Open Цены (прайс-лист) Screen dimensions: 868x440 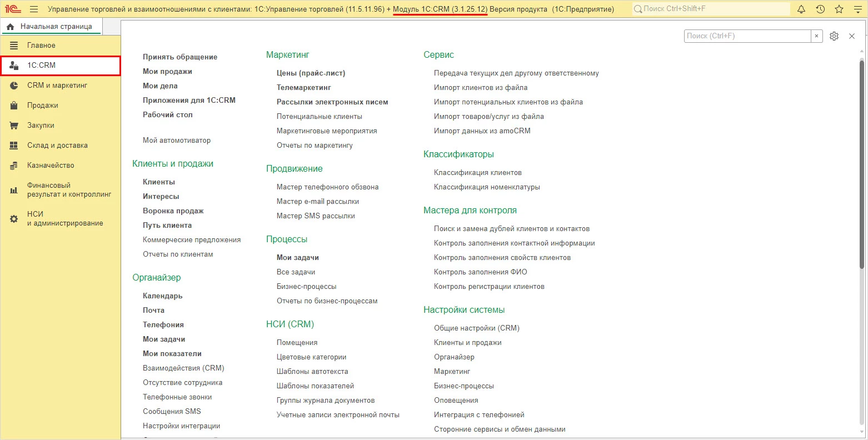coord(311,73)
